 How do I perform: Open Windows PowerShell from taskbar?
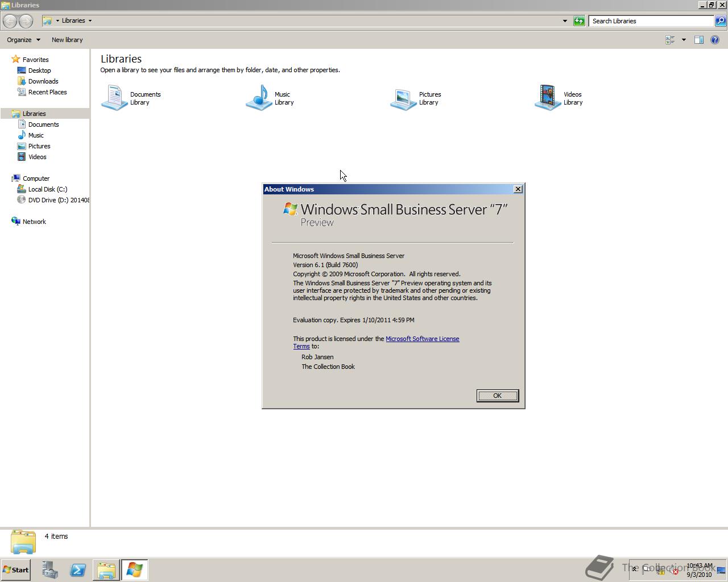(x=78, y=570)
